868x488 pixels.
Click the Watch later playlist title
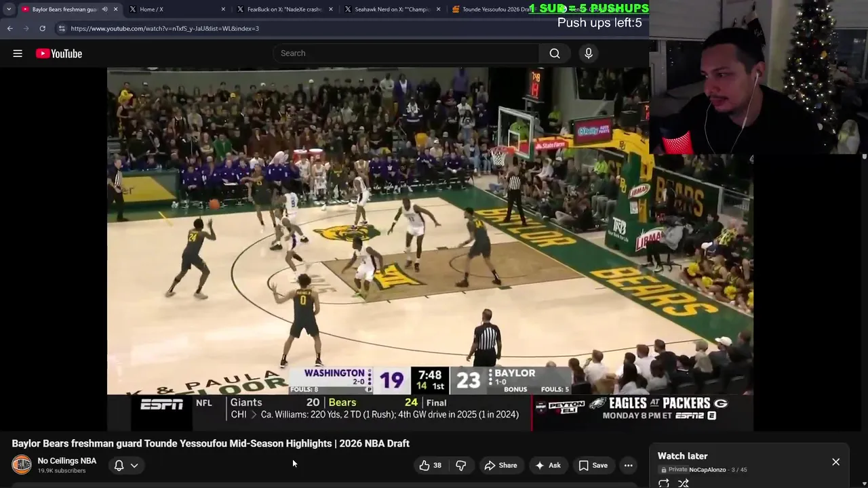tap(682, 456)
